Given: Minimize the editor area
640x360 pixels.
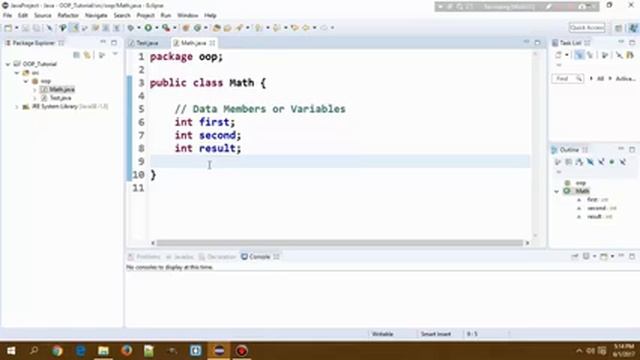Looking at the screenshot, I should [526, 42].
